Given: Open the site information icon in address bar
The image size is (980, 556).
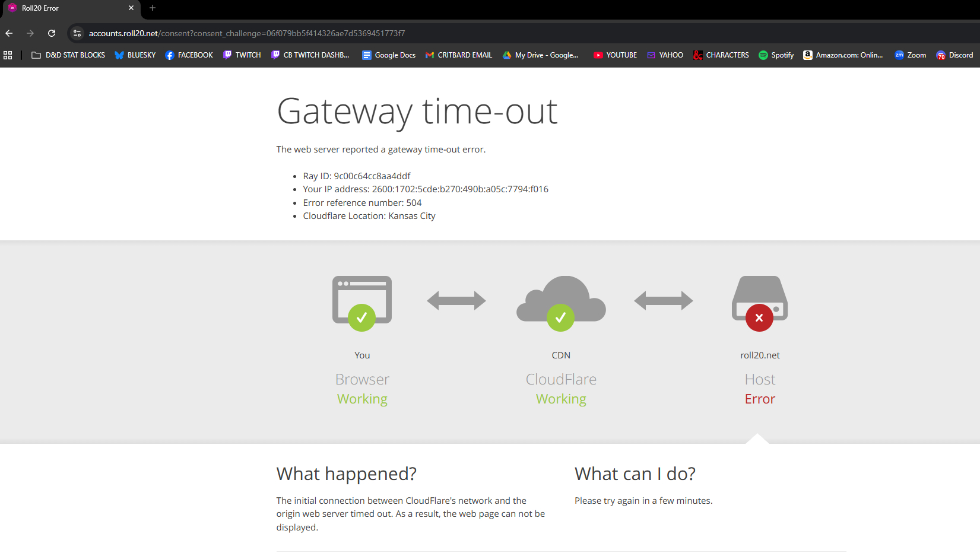Looking at the screenshot, I should (x=77, y=33).
